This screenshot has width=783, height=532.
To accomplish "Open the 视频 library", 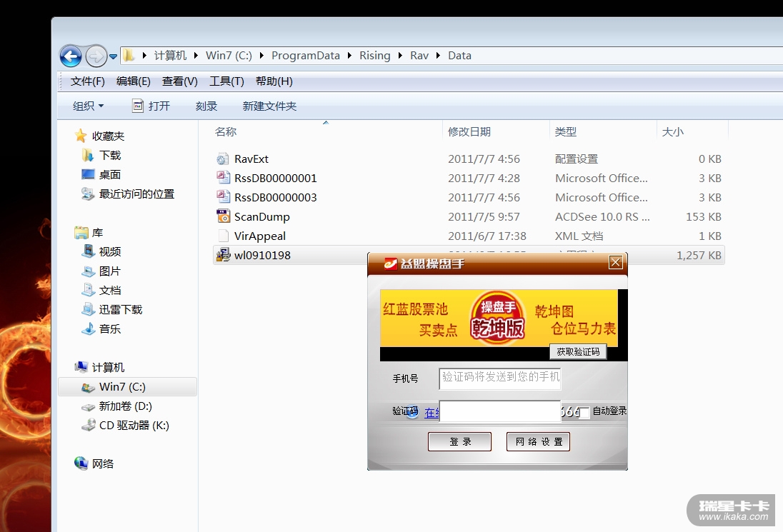I will (x=102, y=251).
